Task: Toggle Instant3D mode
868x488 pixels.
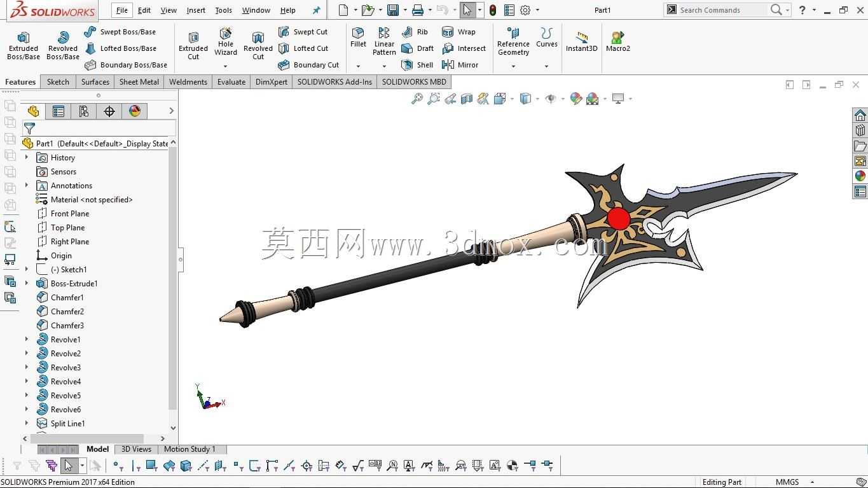Action: click(582, 42)
